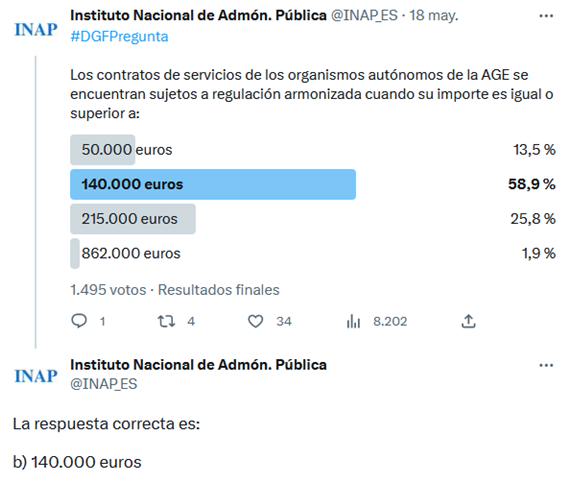The image size is (571, 485).
Task: Like the poll tweet with heart icon
Action: pos(255,321)
